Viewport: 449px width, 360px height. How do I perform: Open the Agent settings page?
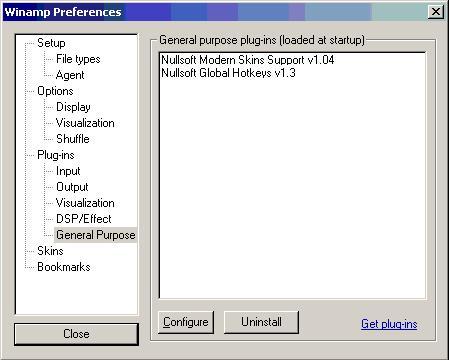click(x=70, y=75)
